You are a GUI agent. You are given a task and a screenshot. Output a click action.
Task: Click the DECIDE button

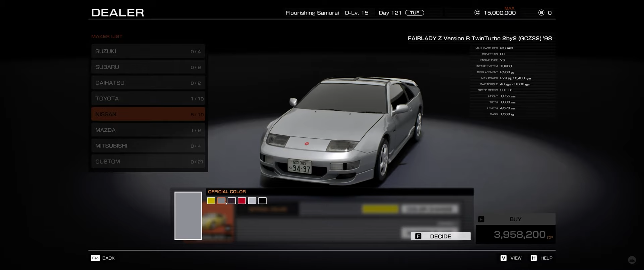[440, 236]
